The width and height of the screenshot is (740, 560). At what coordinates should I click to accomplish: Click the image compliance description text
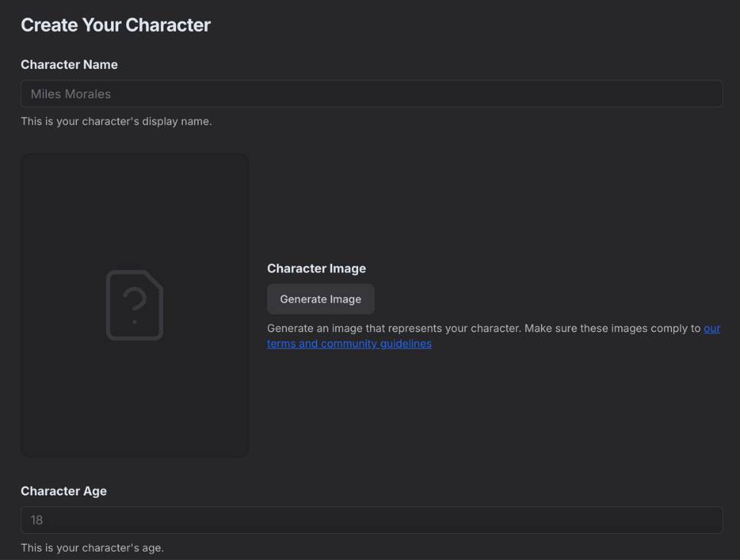click(482, 327)
